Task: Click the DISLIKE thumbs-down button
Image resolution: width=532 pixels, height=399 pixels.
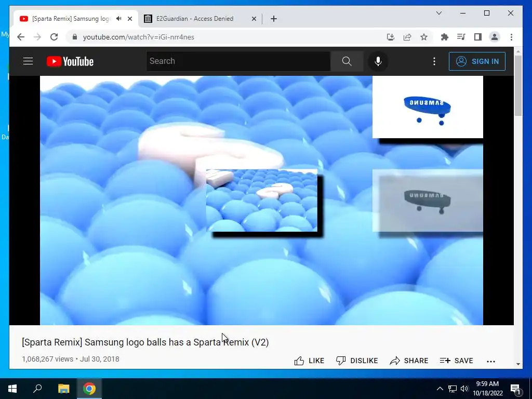Action: tap(356, 361)
